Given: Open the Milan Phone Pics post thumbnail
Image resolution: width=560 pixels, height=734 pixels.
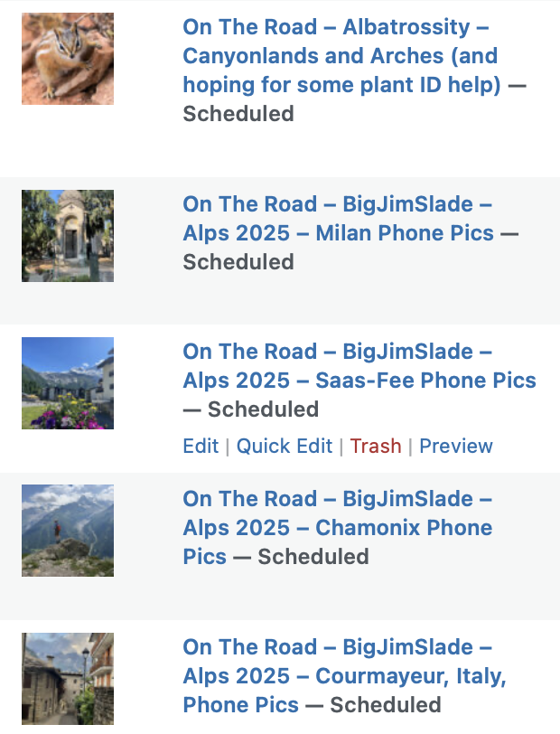Looking at the screenshot, I should point(68,236).
